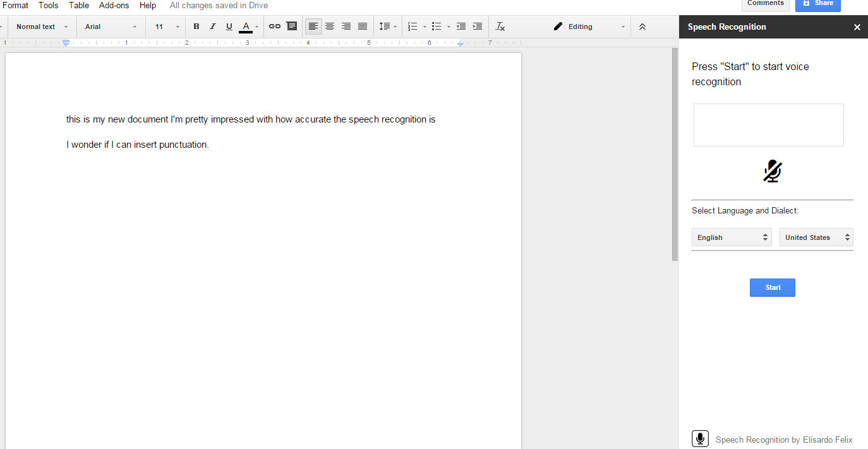Justify the text alignment
Screen dimensions: 868x449
click(x=363, y=27)
